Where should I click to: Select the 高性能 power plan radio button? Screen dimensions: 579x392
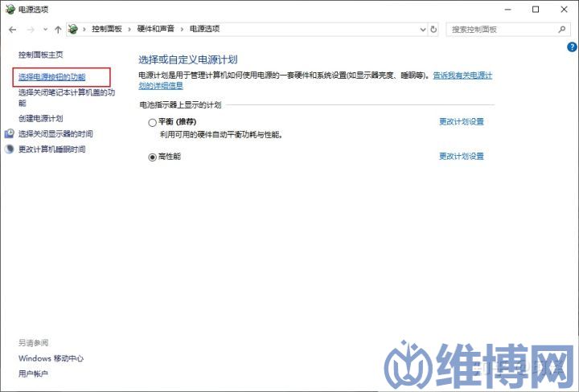(x=152, y=157)
